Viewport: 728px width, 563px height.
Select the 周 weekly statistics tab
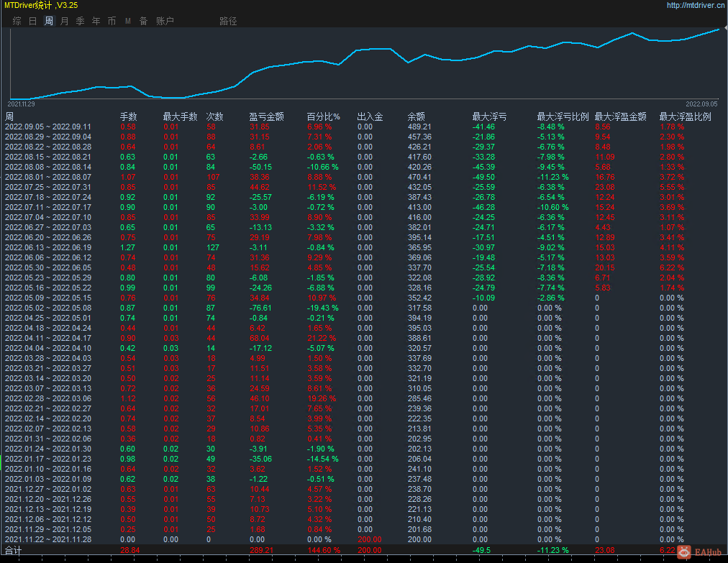click(49, 21)
